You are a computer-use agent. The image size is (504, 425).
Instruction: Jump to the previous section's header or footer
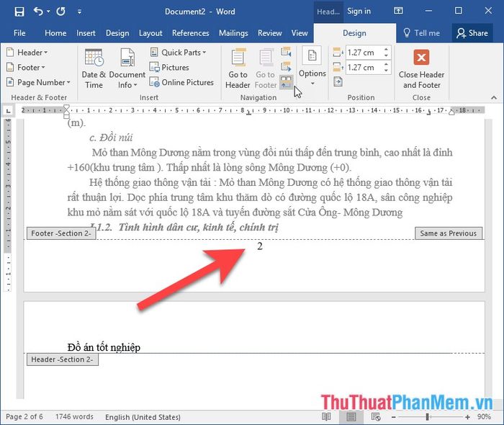pos(286,52)
